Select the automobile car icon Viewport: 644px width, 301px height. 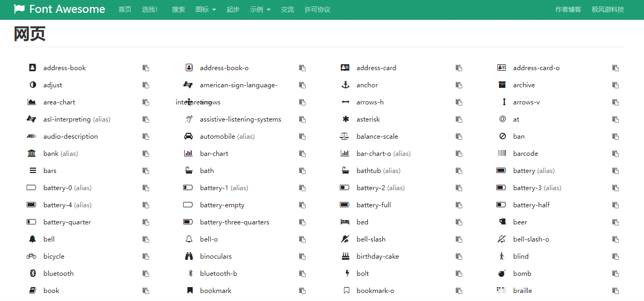(x=188, y=137)
